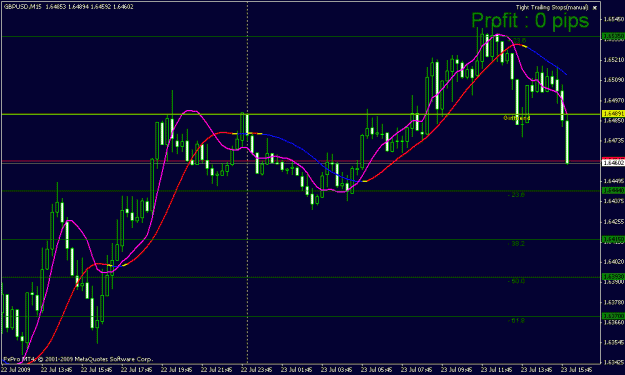
Task: Click the 22 Jul 23:45 time label
Action: (x=256, y=369)
